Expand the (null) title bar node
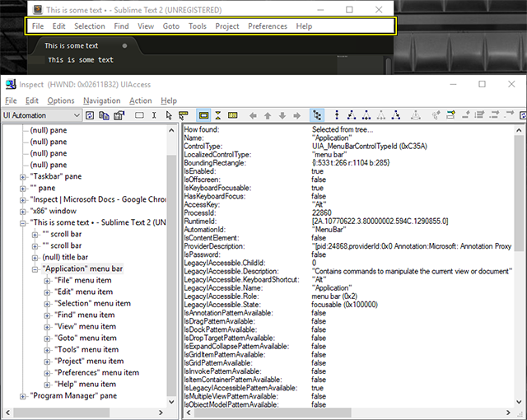527x420 pixels. [x=35, y=258]
